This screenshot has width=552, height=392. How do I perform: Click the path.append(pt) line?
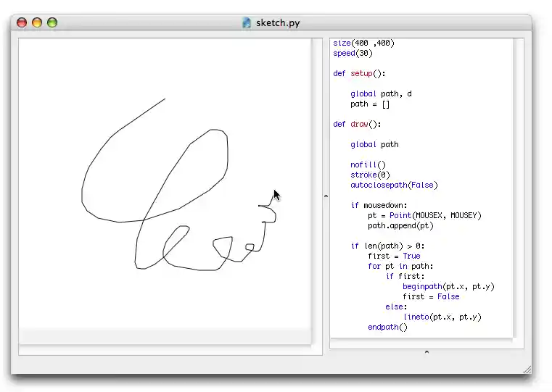[x=400, y=225]
